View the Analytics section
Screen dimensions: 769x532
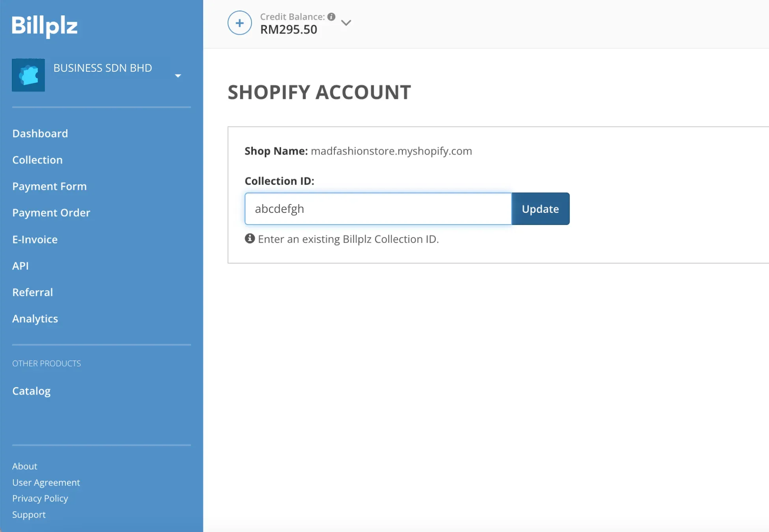[35, 318]
